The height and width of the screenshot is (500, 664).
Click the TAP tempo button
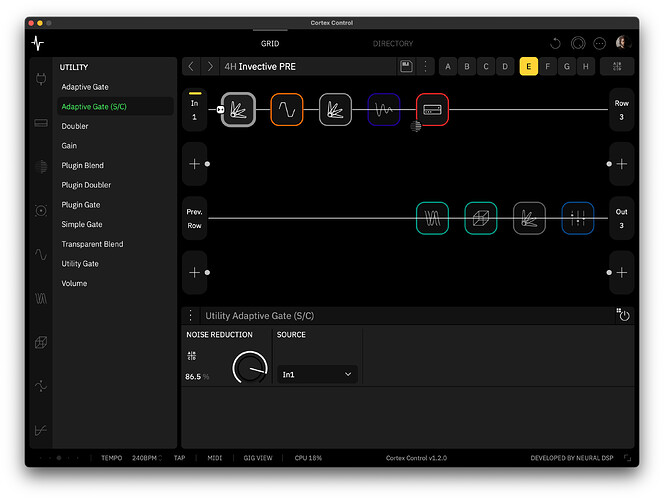tap(180, 458)
